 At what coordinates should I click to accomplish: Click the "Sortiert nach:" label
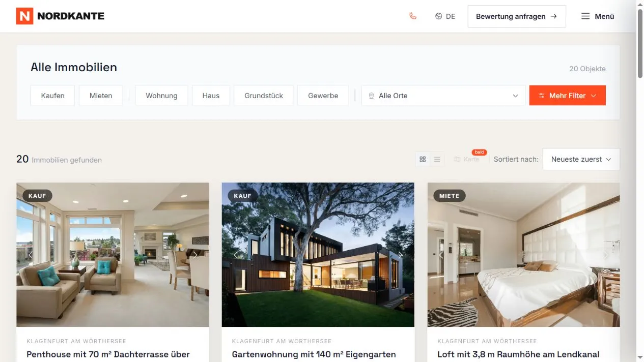coord(516,159)
